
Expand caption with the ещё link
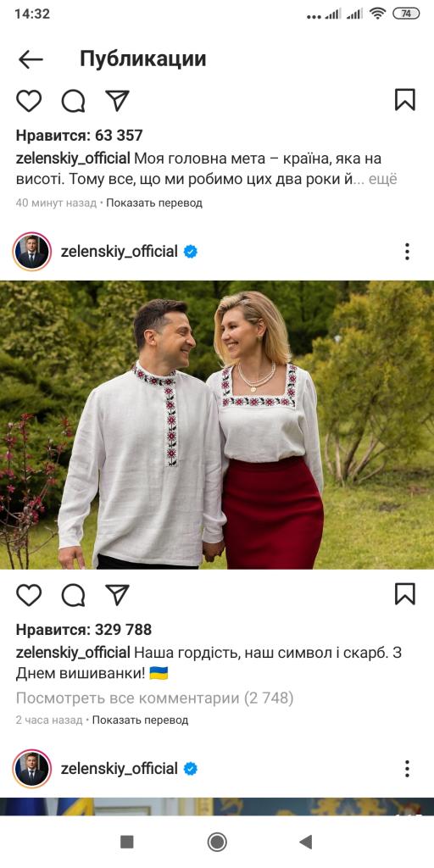click(x=383, y=180)
